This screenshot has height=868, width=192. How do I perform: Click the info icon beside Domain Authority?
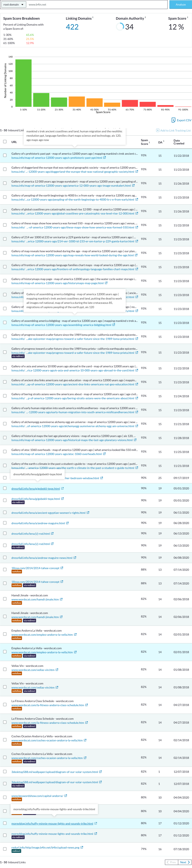[145, 17]
